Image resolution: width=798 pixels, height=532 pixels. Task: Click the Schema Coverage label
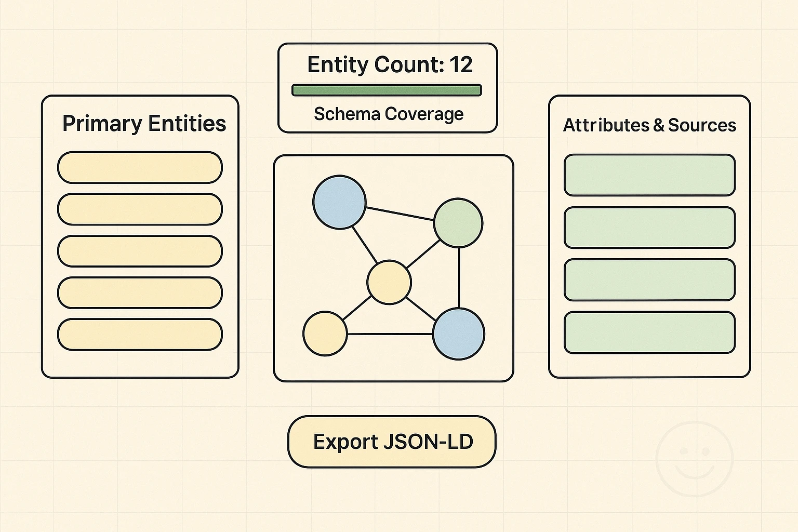pos(389,114)
